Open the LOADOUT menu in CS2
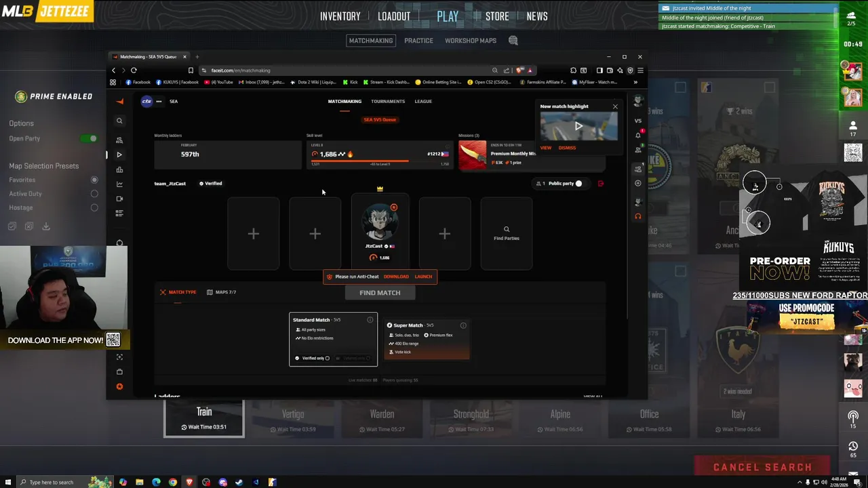The width and height of the screenshot is (868, 488). pos(394,16)
